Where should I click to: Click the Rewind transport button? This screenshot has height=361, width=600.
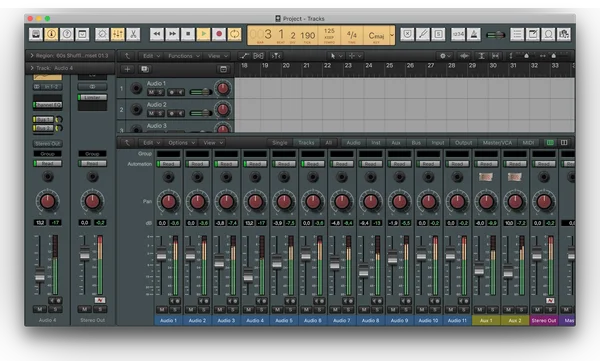157,34
